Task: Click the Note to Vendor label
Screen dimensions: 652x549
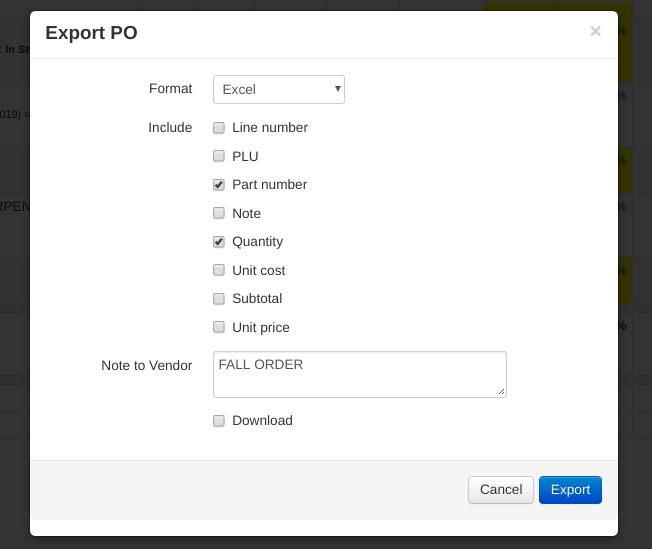Action: click(x=146, y=366)
